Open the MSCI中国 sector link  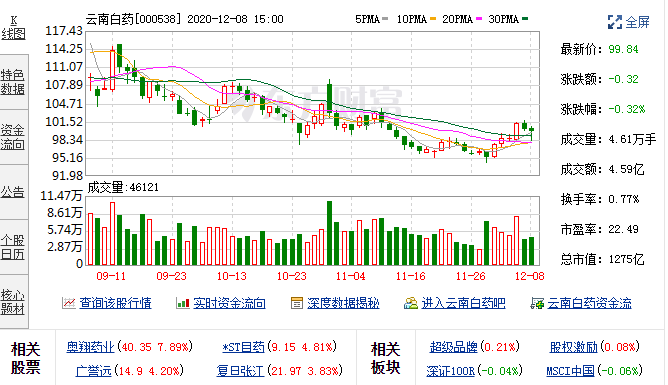pyautogui.click(x=570, y=371)
